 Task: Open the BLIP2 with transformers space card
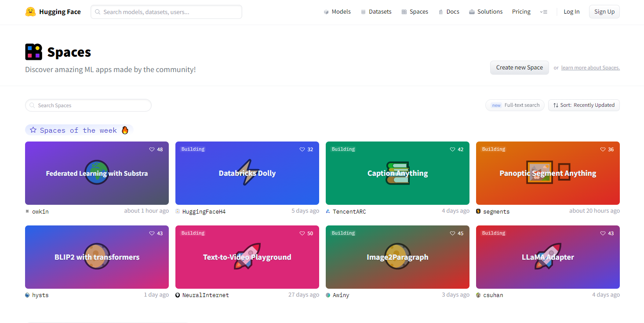point(97,257)
